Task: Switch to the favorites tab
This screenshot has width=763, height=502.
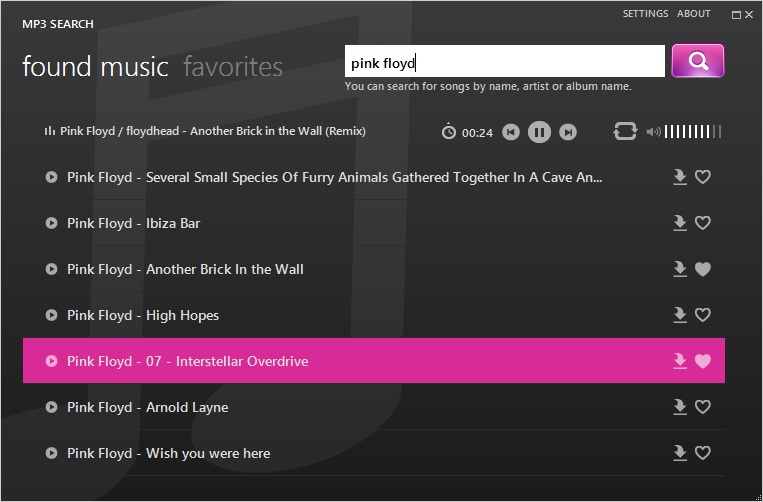Action: click(233, 67)
